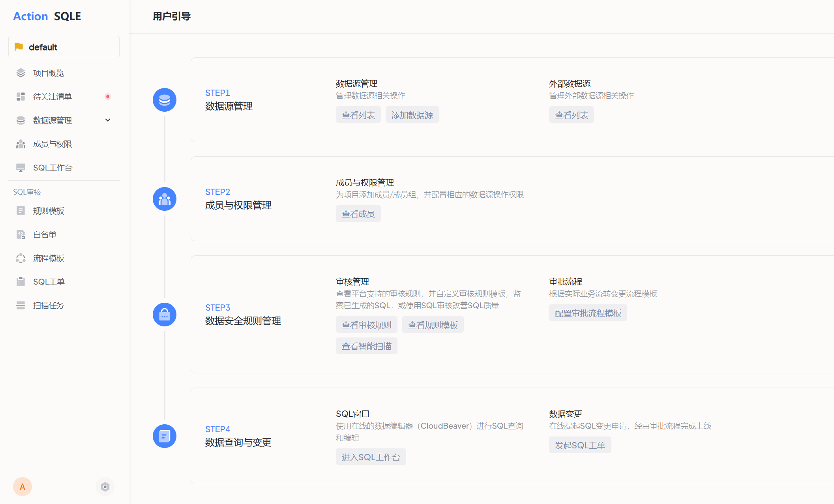Screen dimensions: 834x504
Task: Click the STEP2 members circle icon
Action: tap(164, 199)
